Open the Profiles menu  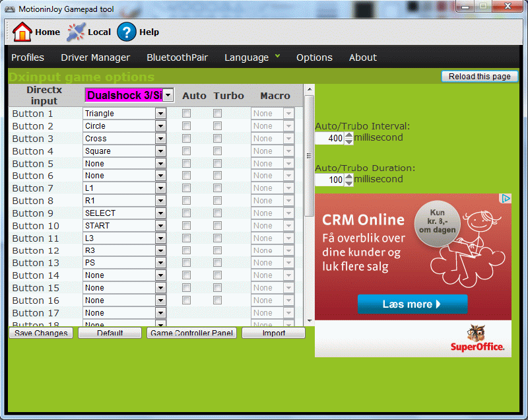pyautogui.click(x=28, y=57)
